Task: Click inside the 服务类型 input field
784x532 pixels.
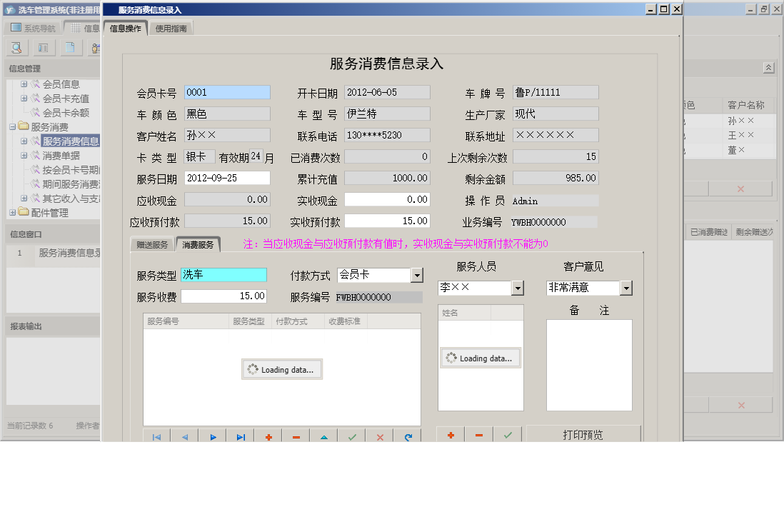Action: [x=225, y=274]
